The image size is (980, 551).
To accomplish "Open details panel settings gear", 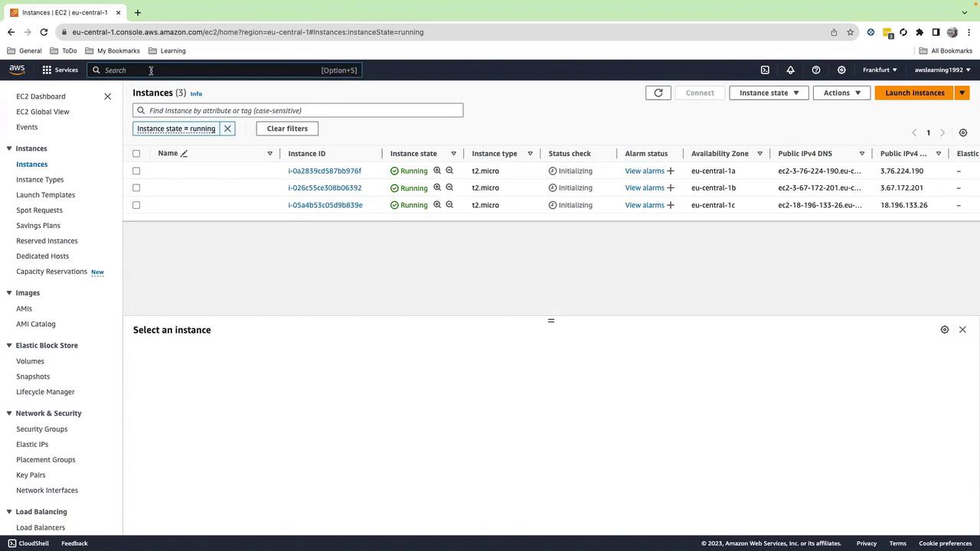I will click(x=945, y=330).
